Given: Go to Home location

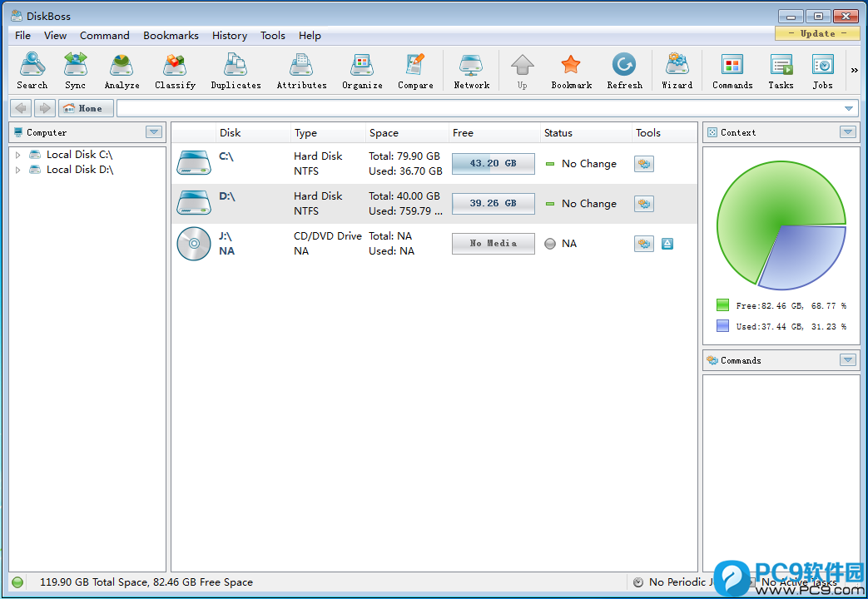Looking at the screenshot, I should pyautogui.click(x=86, y=108).
